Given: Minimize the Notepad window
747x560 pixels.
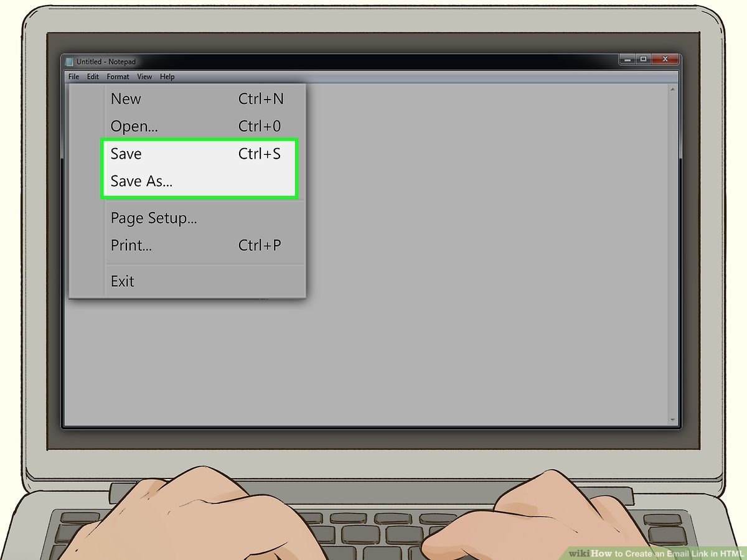Looking at the screenshot, I should [627, 59].
